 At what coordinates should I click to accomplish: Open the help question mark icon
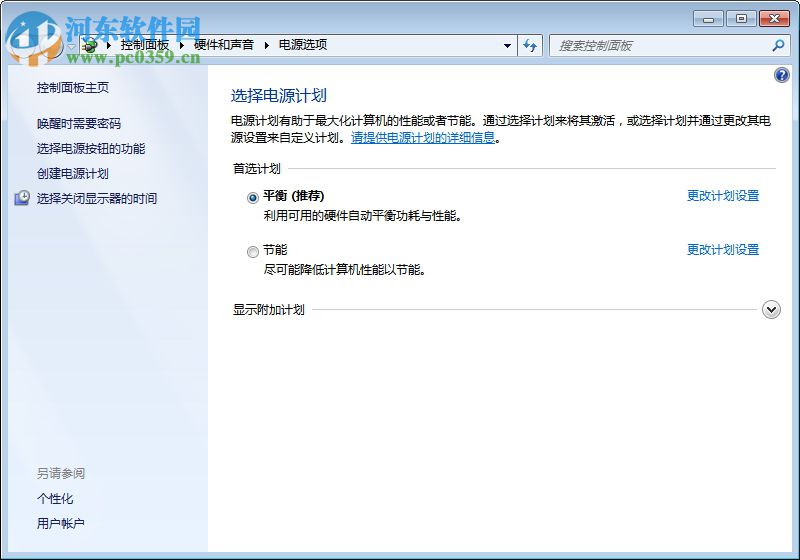coord(781,75)
